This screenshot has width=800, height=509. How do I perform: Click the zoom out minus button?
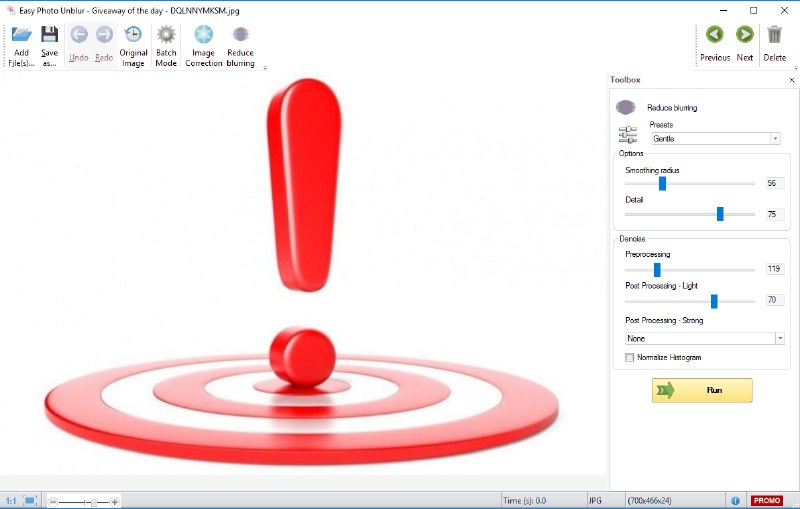point(53,502)
